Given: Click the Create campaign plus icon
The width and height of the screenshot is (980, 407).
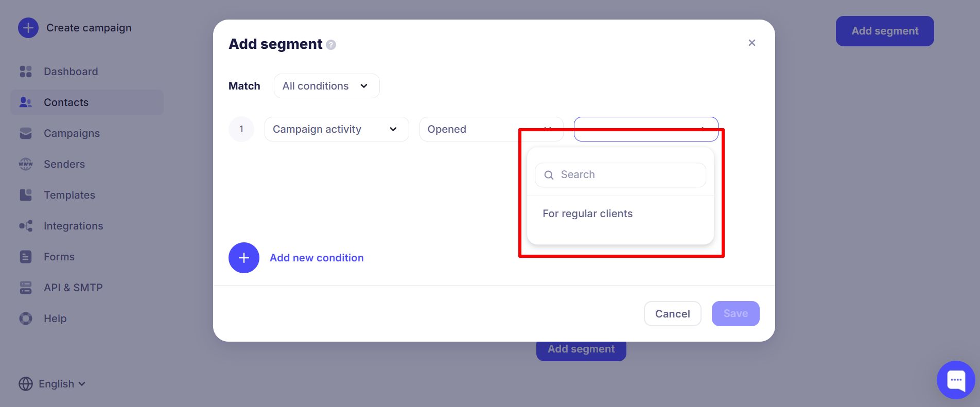Looking at the screenshot, I should 28,28.
